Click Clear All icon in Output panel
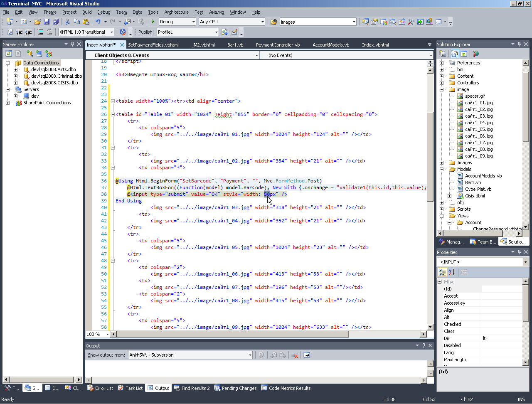This screenshot has height=404, width=532. pyautogui.click(x=295, y=355)
